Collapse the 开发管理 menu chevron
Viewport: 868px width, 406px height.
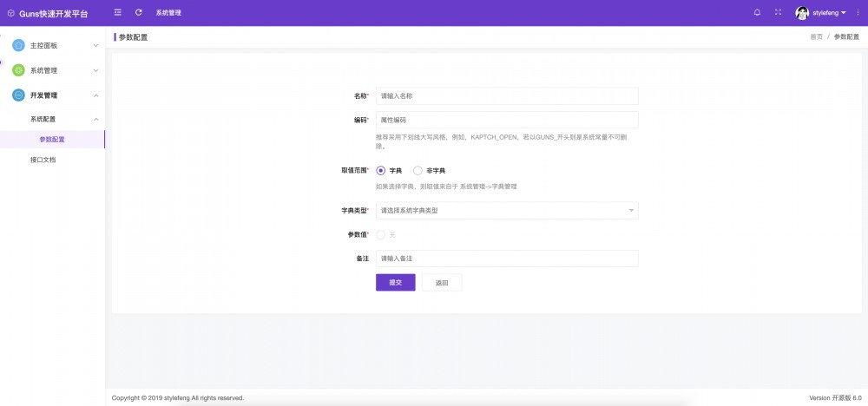pyautogui.click(x=95, y=95)
